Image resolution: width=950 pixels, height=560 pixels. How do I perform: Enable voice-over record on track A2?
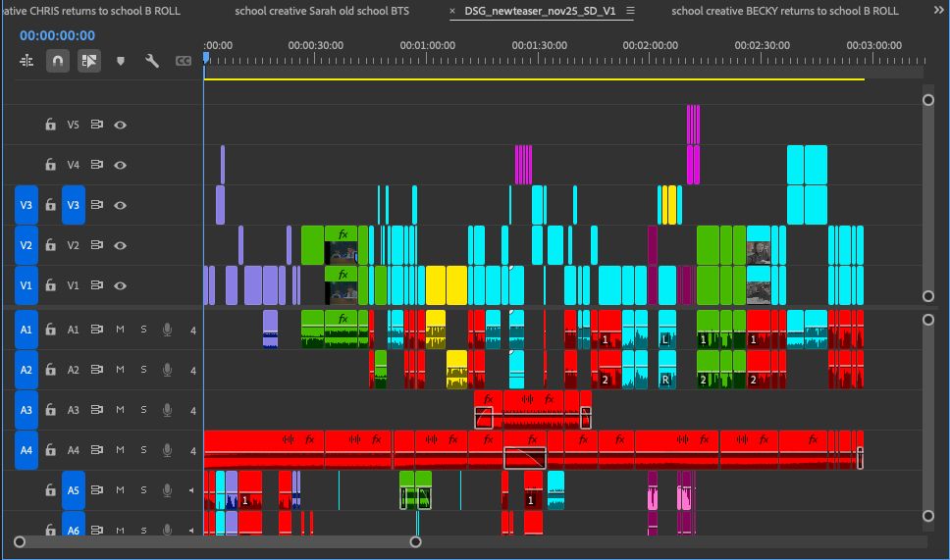pos(167,370)
